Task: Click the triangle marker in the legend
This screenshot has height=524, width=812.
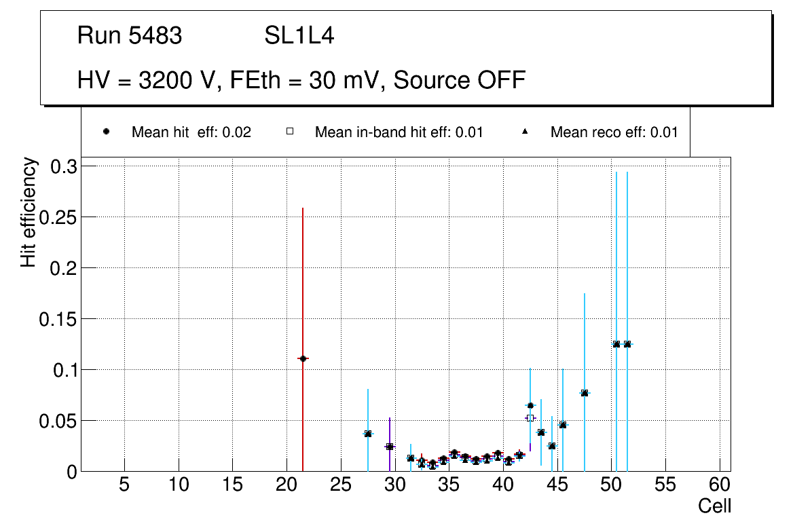Action: click(x=525, y=132)
